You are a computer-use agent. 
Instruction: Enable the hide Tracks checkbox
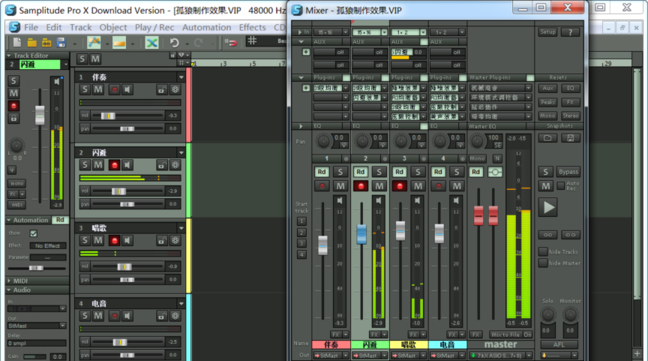pos(543,252)
